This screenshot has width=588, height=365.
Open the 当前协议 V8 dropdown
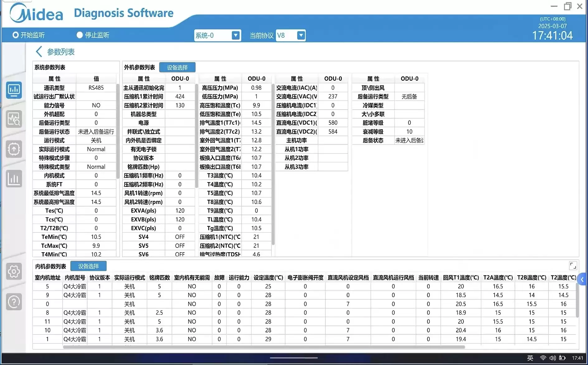click(x=300, y=35)
